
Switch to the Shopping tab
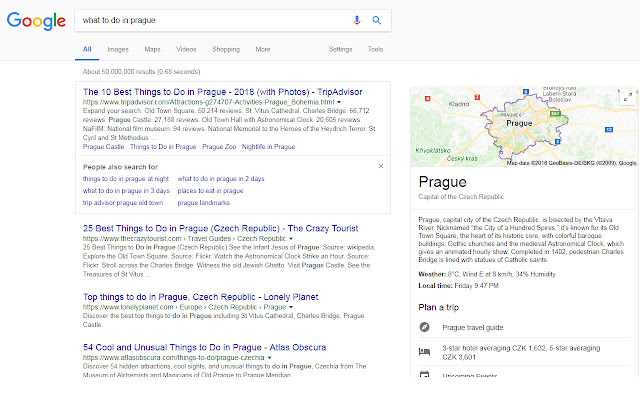226,49
